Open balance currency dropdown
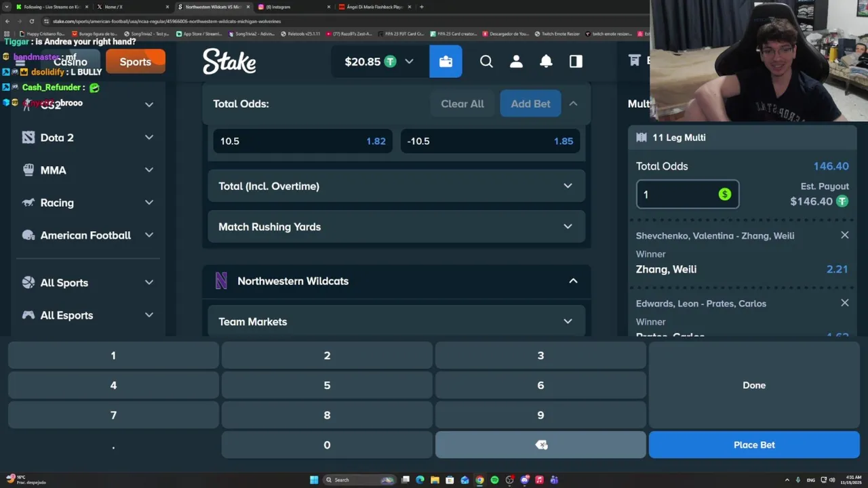 click(409, 62)
